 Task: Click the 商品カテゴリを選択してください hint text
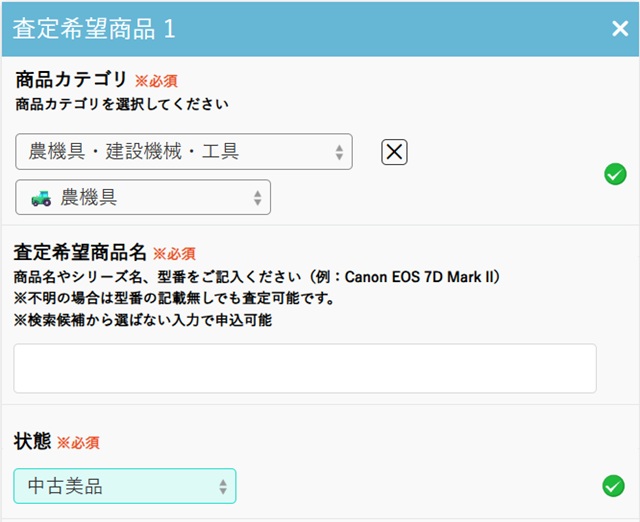click(x=122, y=103)
